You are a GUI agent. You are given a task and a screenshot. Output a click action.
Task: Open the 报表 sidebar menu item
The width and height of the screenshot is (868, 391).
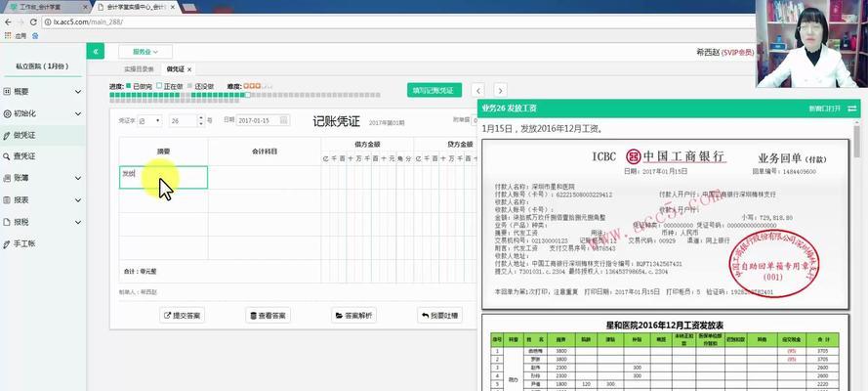21,199
